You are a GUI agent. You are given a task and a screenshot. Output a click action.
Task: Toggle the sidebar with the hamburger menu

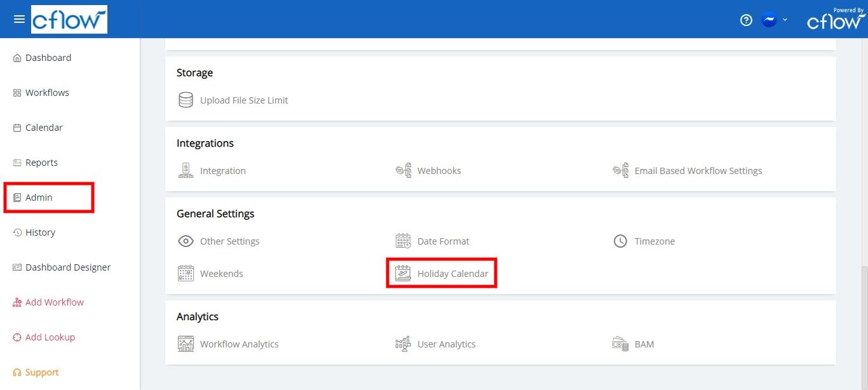(18, 19)
